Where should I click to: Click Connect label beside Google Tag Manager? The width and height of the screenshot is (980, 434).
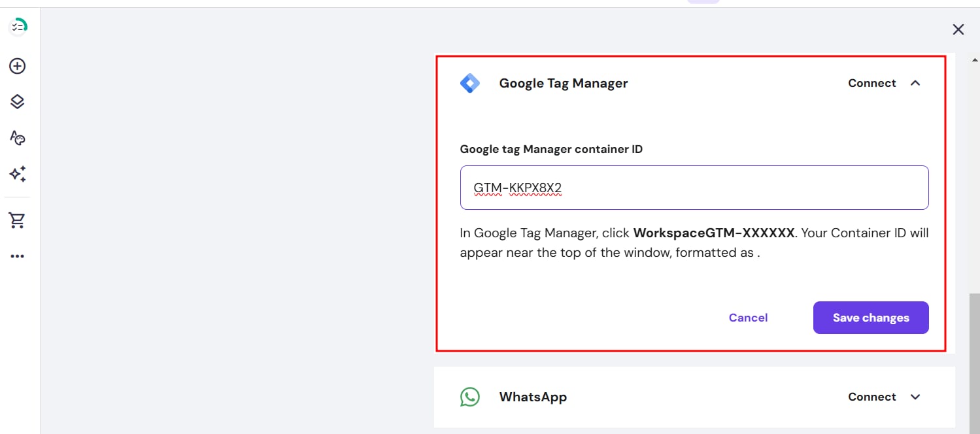pos(871,83)
